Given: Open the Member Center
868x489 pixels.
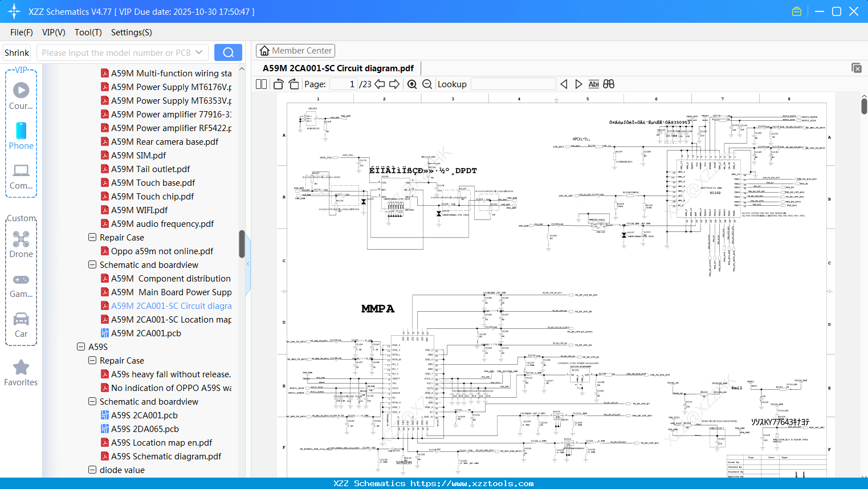Looking at the screenshot, I should click(295, 50).
